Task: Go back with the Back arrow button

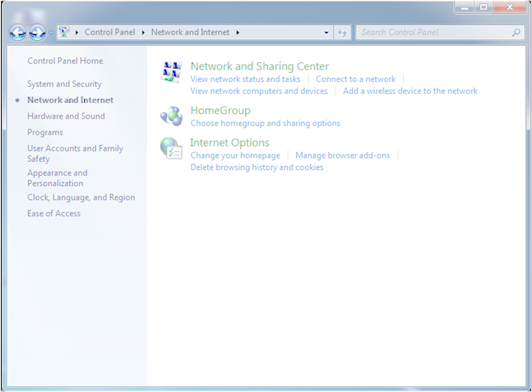Action: 18,33
